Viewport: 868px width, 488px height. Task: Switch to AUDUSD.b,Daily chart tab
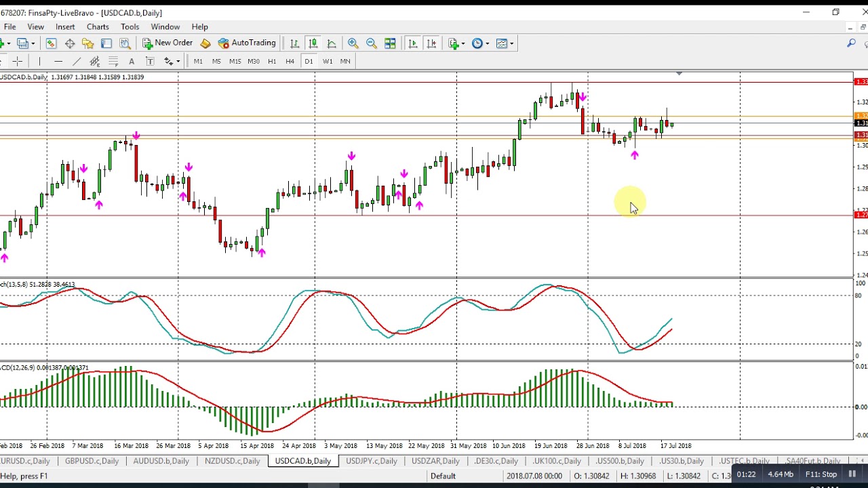click(161, 461)
